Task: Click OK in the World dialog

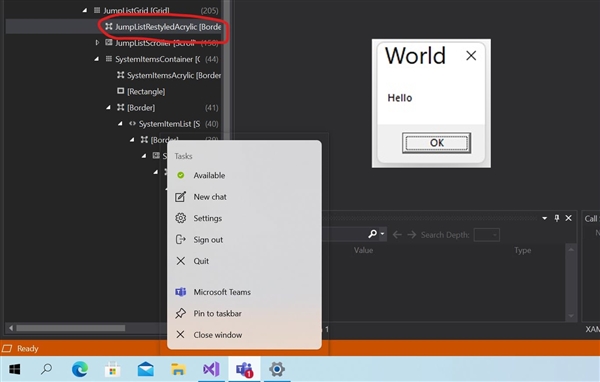Action: [436, 143]
